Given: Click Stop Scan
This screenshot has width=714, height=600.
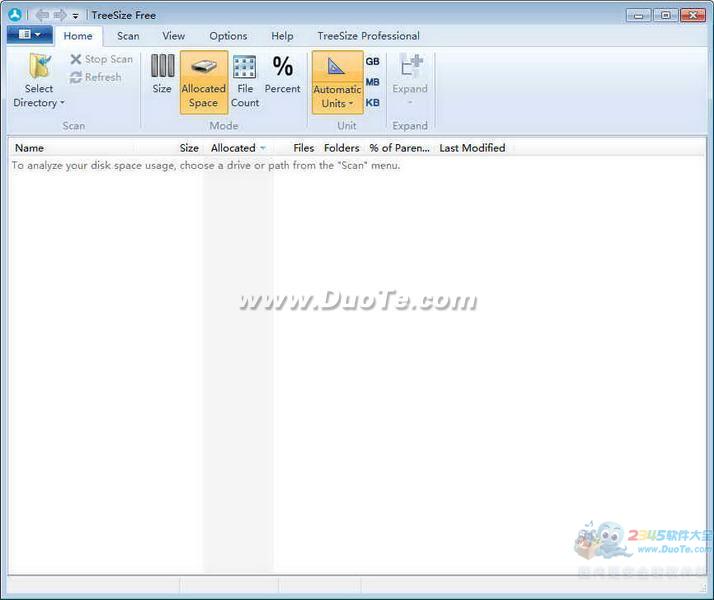Looking at the screenshot, I should tap(102, 59).
